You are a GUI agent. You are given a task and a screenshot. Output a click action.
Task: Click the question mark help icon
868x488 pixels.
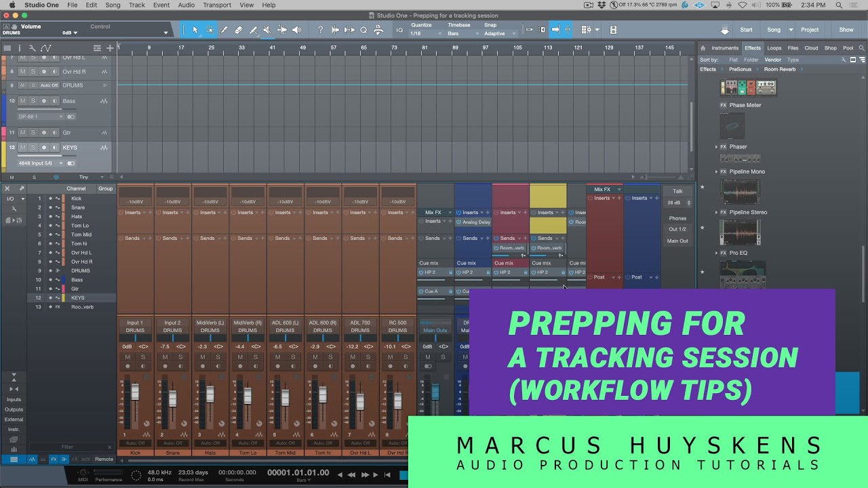point(321,30)
